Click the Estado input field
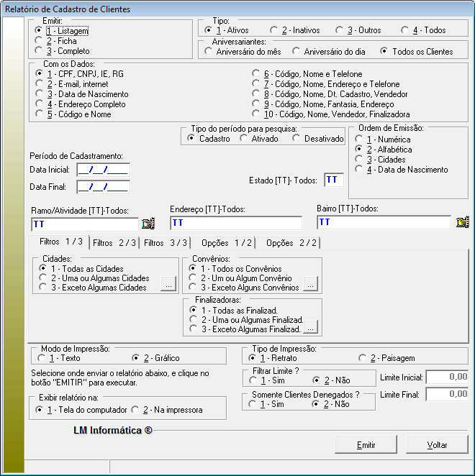 pyautogui.click(x=333, y=180)
